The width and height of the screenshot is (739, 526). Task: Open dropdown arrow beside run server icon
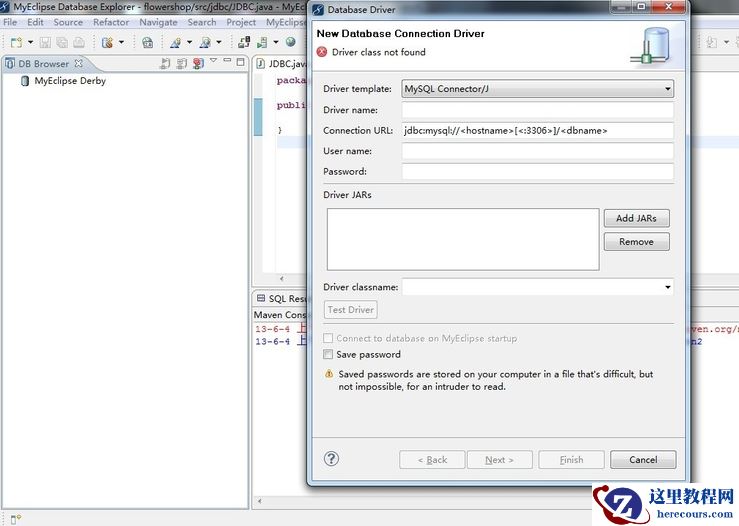pos(276,42)
